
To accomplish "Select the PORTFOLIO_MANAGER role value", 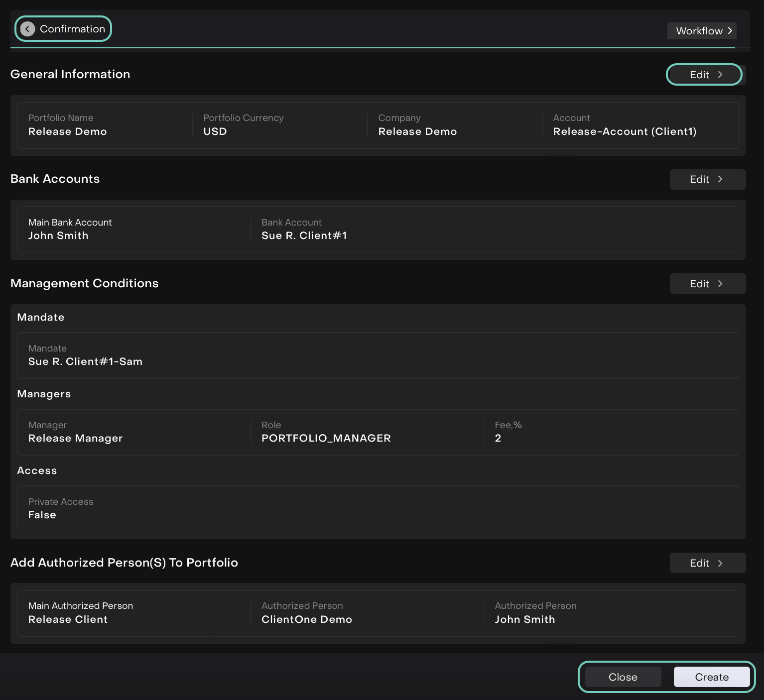I will click(x=326, y=438).
